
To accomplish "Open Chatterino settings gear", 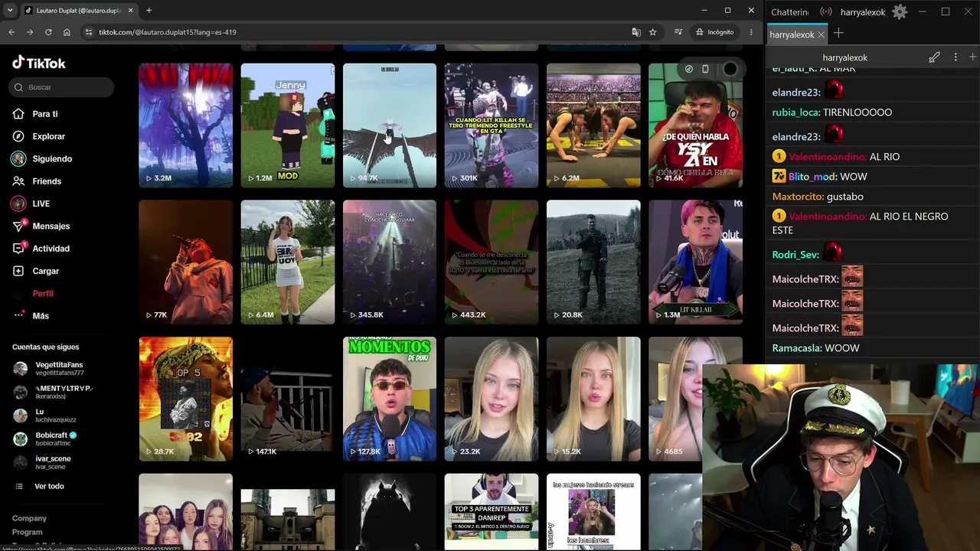I will coord(900,11).
